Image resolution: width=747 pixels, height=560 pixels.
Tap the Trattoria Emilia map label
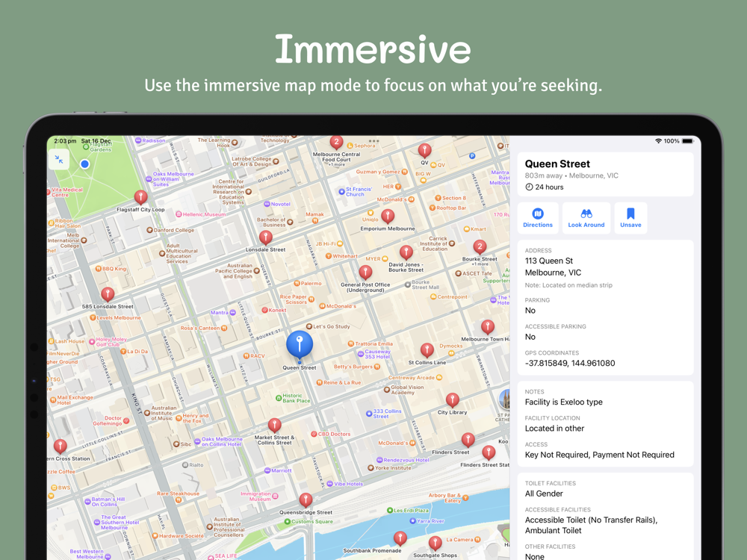coord(371,343)
